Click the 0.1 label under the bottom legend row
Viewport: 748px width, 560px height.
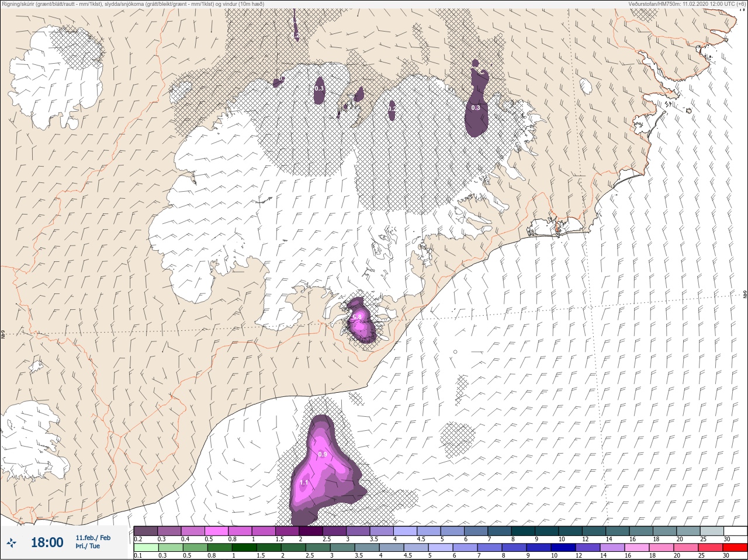tap(138, 556)
